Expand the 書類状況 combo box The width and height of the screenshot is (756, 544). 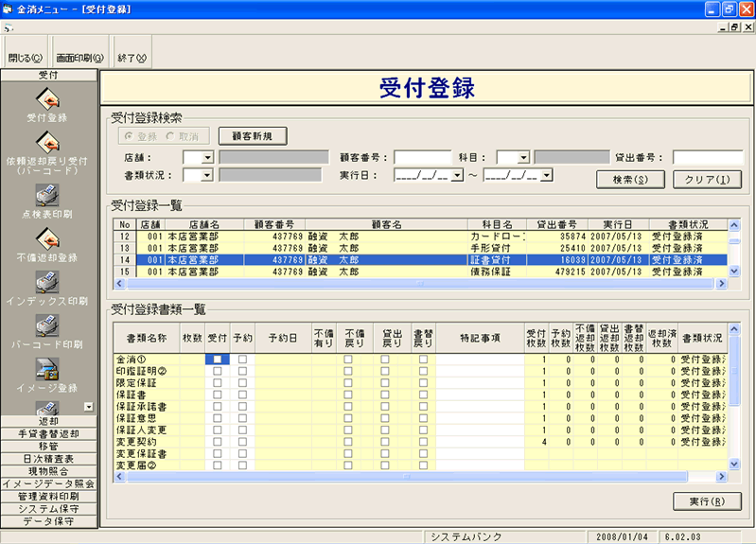[x=208, y=175]
